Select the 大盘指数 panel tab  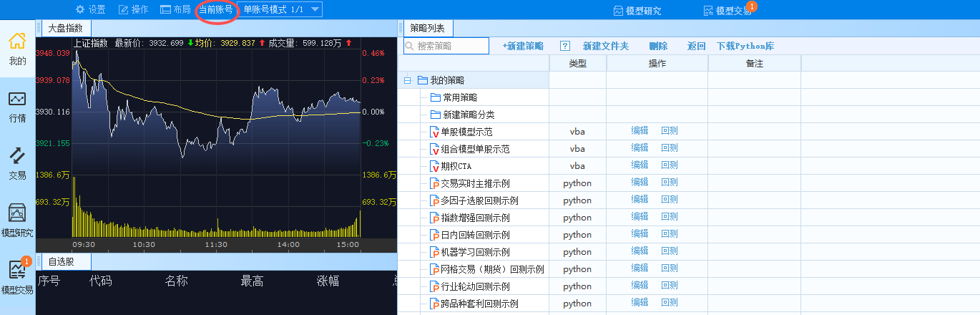point(64,29)
